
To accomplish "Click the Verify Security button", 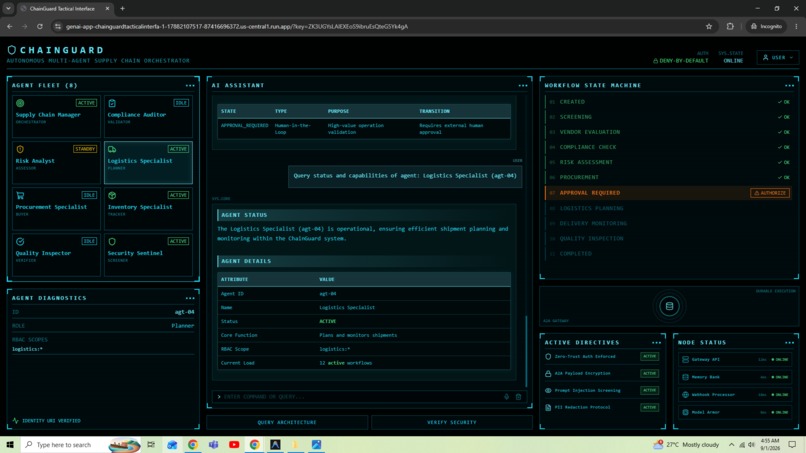I will pos(452,422).
